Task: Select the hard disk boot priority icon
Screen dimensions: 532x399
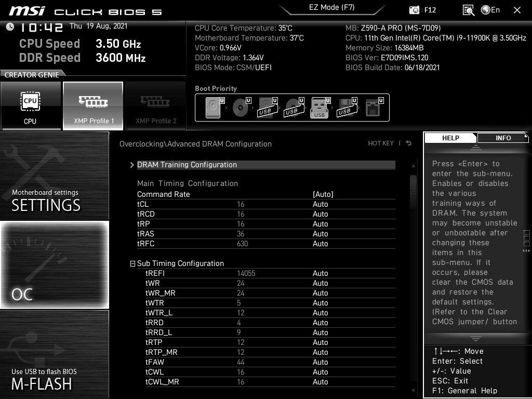Action: click(x=215, y=108)
